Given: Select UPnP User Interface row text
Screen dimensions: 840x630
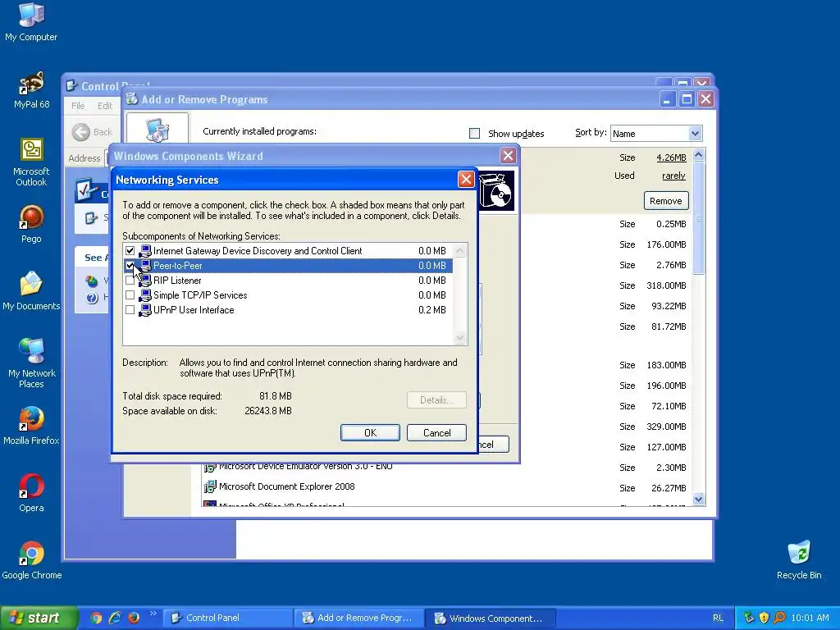Looking at the screenshot, I should pos(194,309).
